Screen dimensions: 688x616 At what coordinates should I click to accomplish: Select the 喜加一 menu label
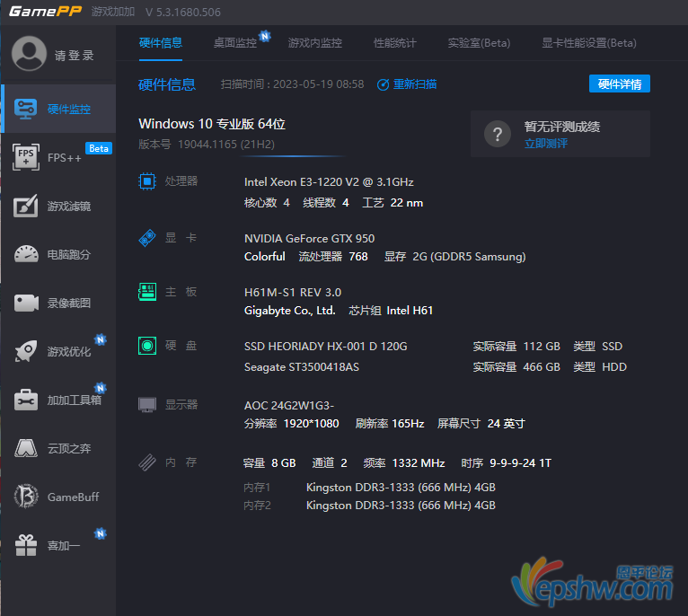click(64, 545)
